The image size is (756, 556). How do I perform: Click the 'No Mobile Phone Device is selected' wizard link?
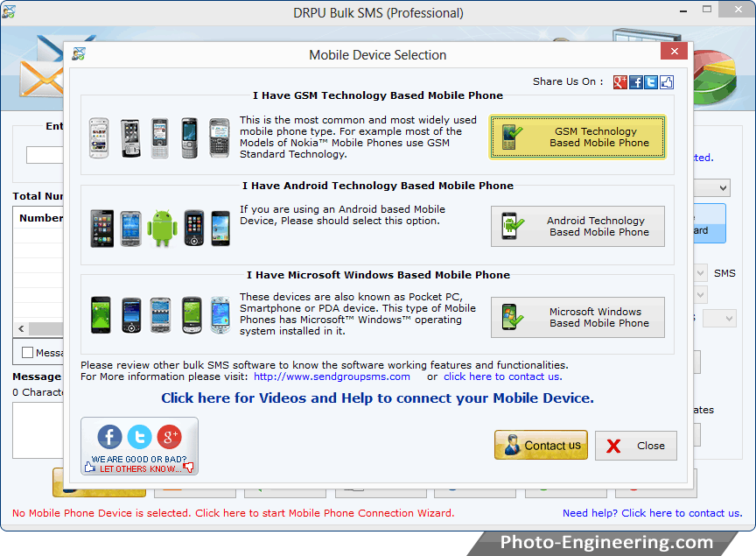[x=234, y=513]
